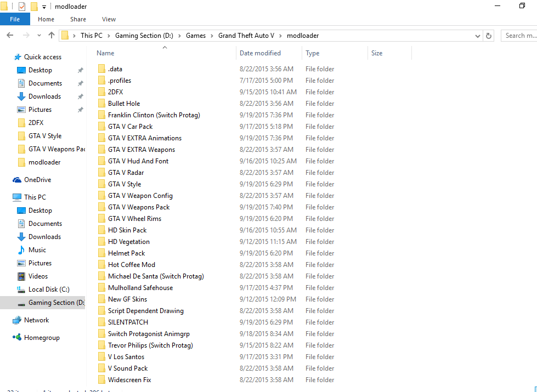Click the Forward navigation arrow

[x=26, y=35]
